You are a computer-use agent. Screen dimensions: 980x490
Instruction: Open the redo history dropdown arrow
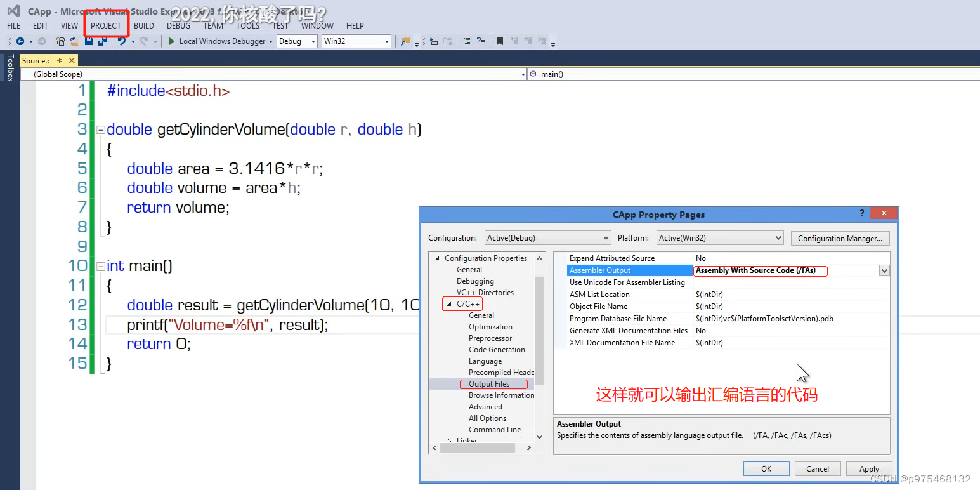(x=155, y=41)
